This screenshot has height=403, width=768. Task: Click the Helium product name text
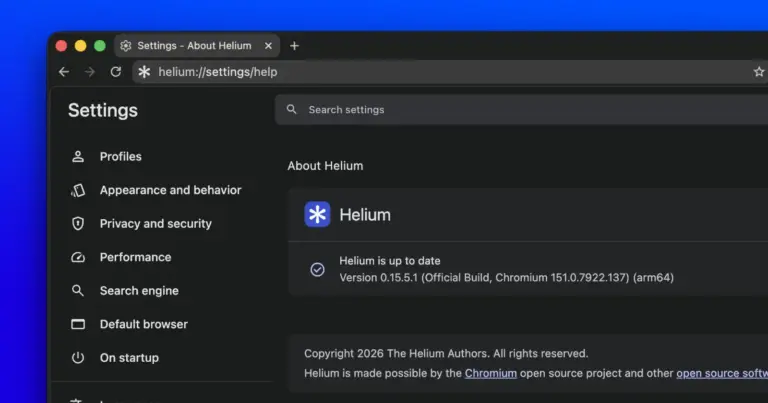coord(365,215)
